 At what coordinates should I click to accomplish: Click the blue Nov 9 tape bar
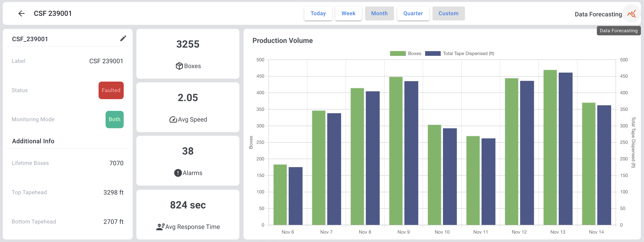coord(411,153)
